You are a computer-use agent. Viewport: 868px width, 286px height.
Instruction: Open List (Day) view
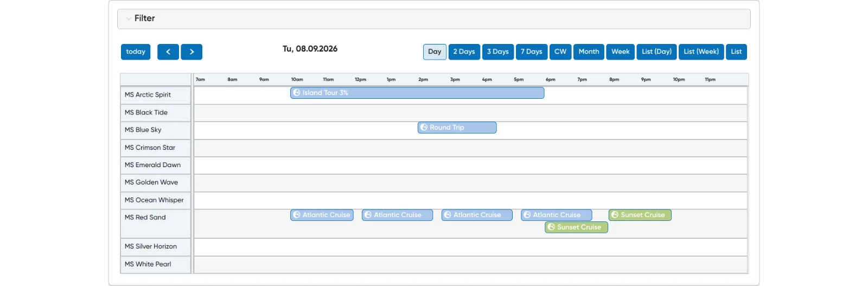[656, 52]
